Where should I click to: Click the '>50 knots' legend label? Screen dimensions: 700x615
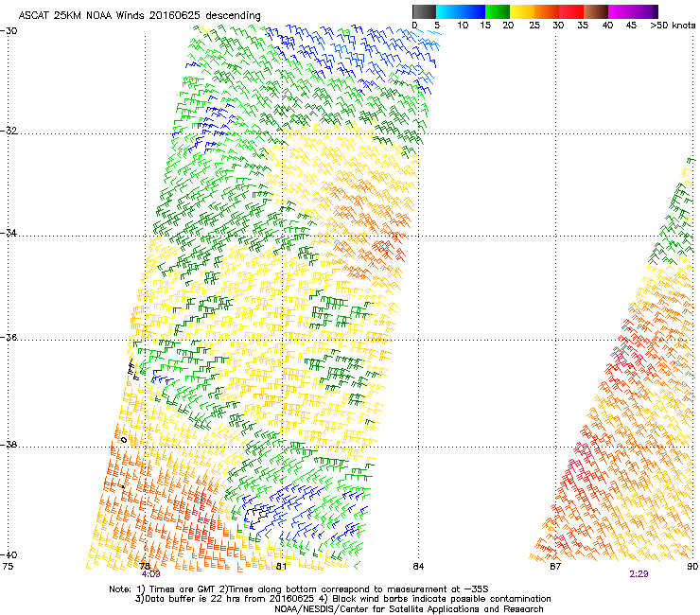(673, 26)
